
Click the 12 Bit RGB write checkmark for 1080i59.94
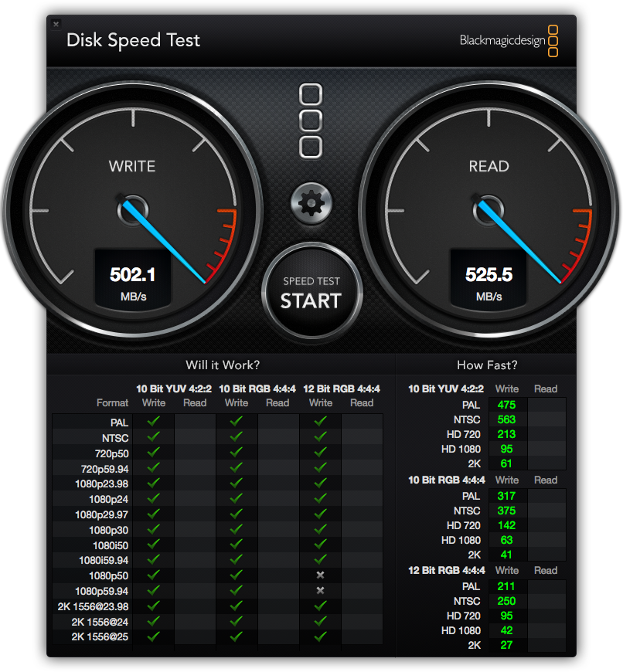[x=320, y=560]
